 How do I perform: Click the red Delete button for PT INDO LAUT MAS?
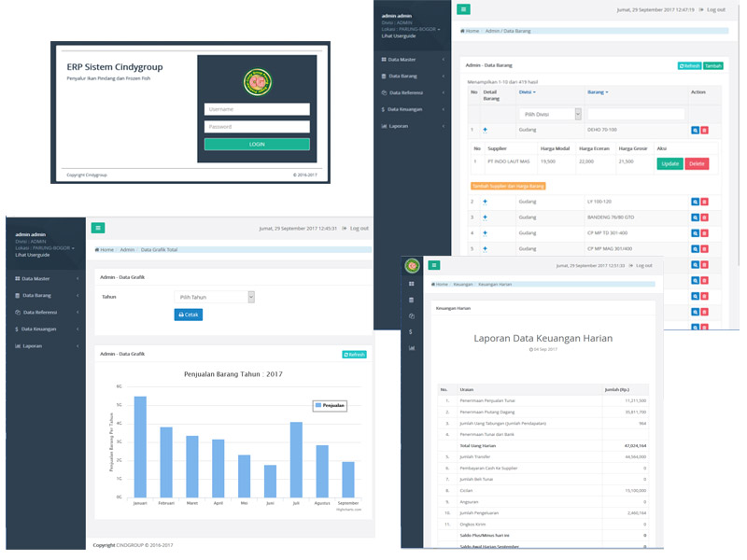(x=697, y=163)
